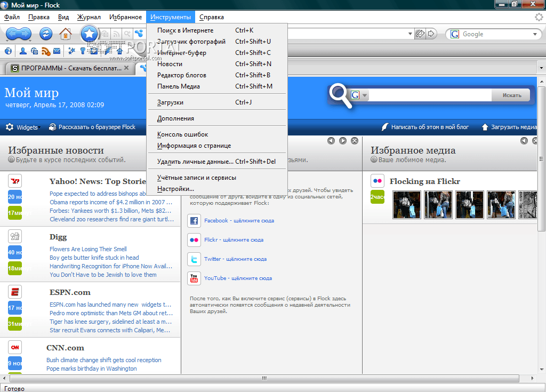This screenshot has width=546, height=392.
Task: Open the list all tabs dropdown
Action: click(x=542, y=68)
